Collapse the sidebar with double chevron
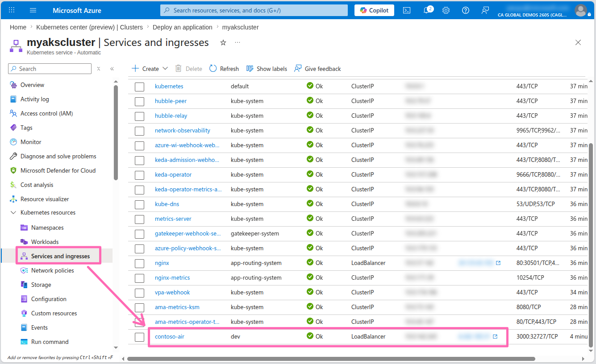Screen dimensions: 596x364 click(x=112, y=69)
